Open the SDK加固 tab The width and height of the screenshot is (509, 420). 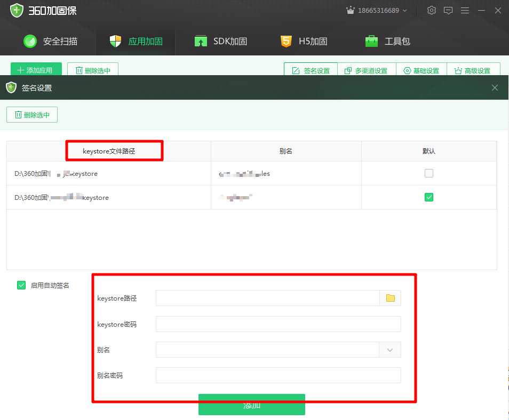[x=221, y=41]
